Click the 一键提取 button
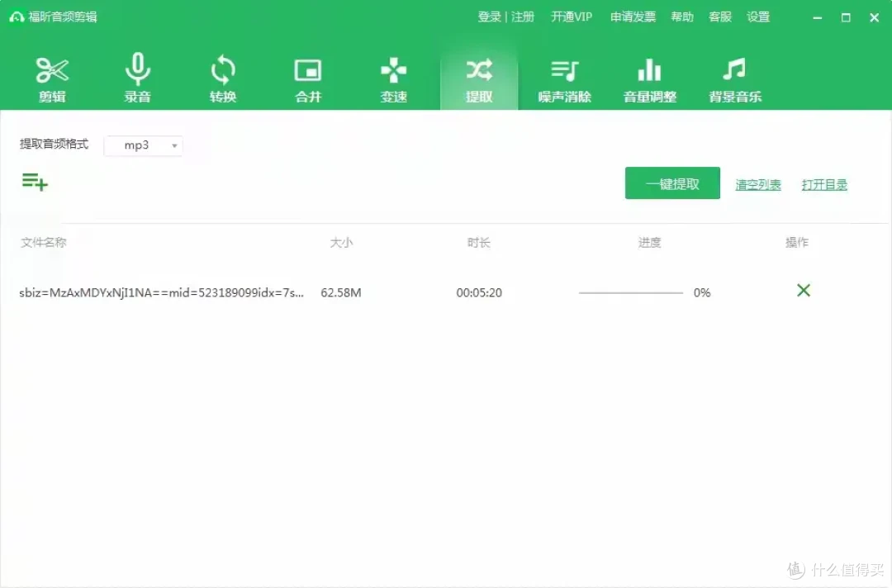 (672, 183)
